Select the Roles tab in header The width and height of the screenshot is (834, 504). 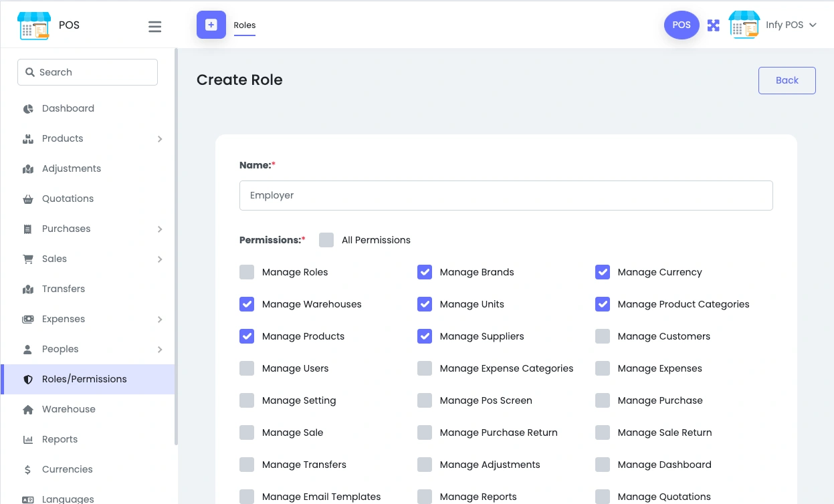click(x=245, y=25)
